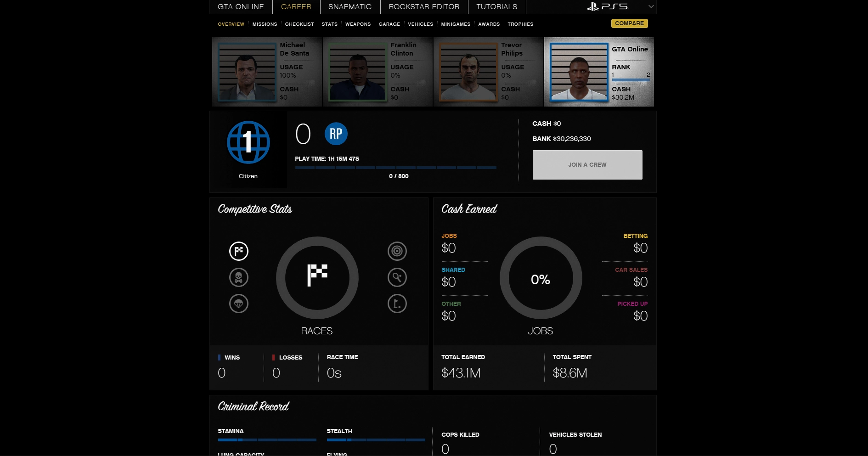Viewport: 868px width, 456px height.
Task: View the Stats sub-tab
Action: 330,24
